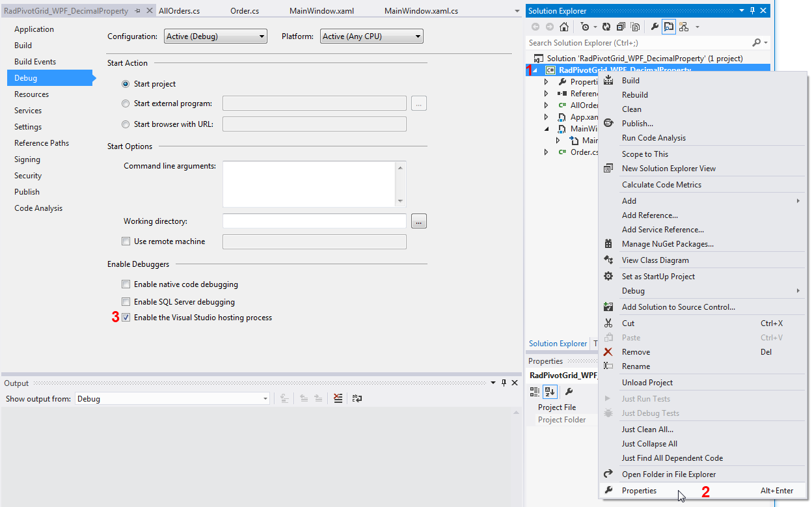Select the Debug page in project settings
This screenshot has height=507, width=812.
50,78
